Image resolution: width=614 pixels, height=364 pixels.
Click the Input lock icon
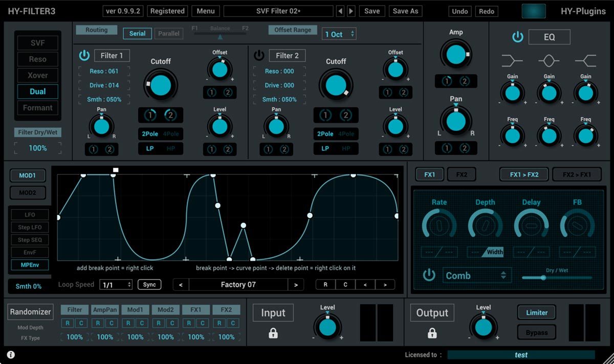coord(273,334)
